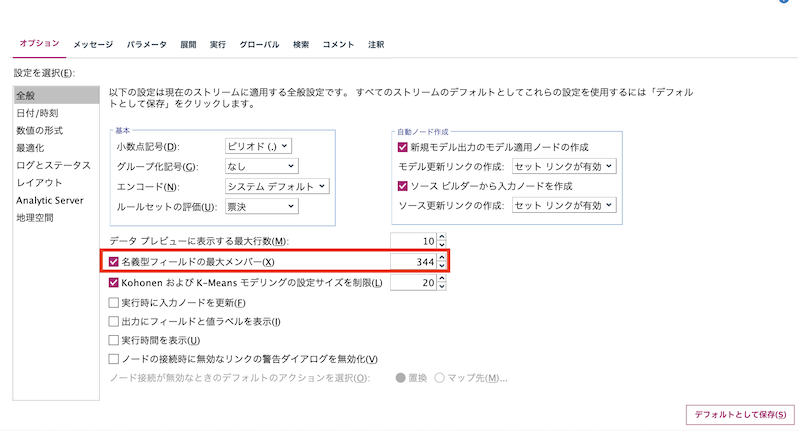800x431 pixels.
Task: Toggle 名義型フィールドの最大メンバー checkbox
Action: (x=114, y=262)
